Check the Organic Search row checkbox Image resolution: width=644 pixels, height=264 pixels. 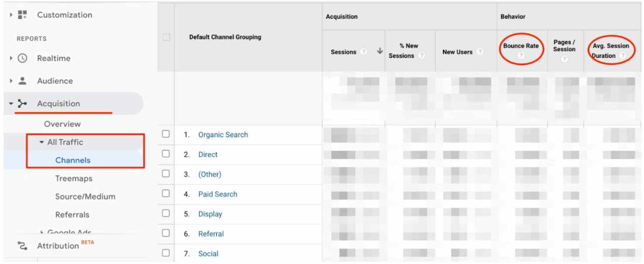point(166,134)
